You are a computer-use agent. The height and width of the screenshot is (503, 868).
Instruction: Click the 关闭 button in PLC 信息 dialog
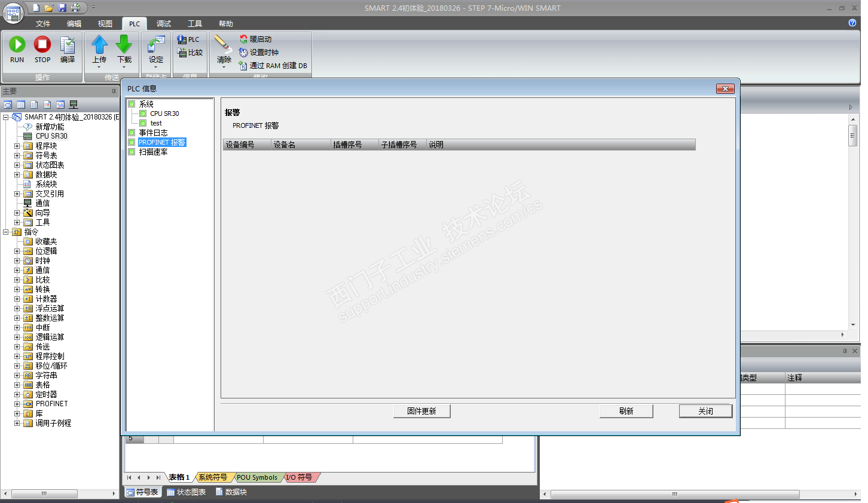[x=706, y=411]
